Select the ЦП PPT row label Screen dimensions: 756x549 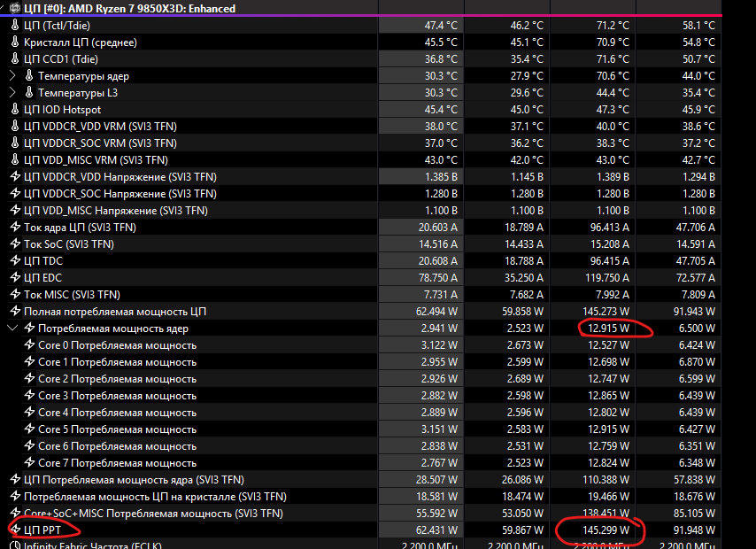point(42,530)
